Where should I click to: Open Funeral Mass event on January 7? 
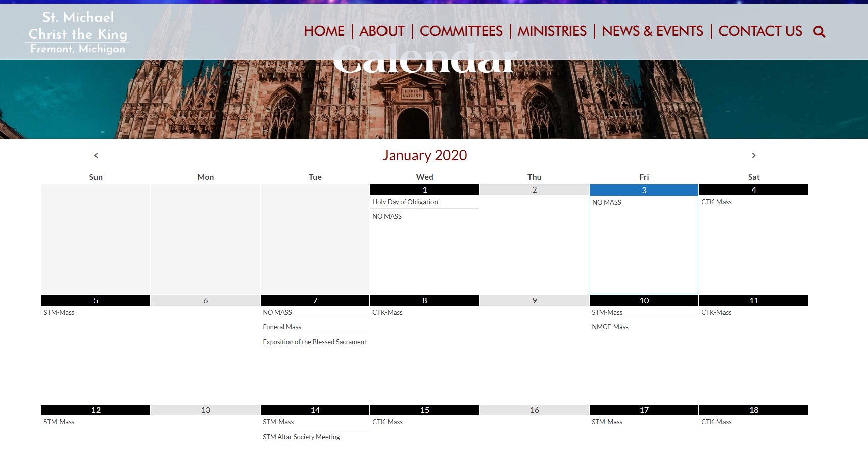pos(282,327)
